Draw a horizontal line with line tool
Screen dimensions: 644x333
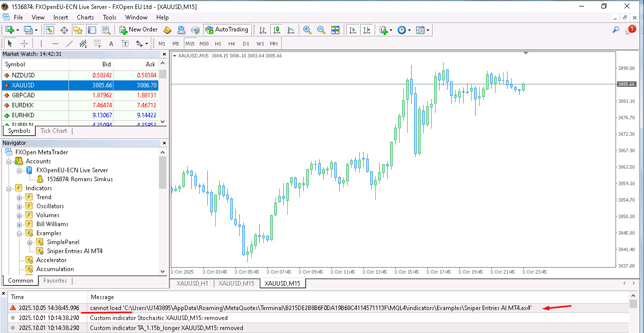pos(55,43)
